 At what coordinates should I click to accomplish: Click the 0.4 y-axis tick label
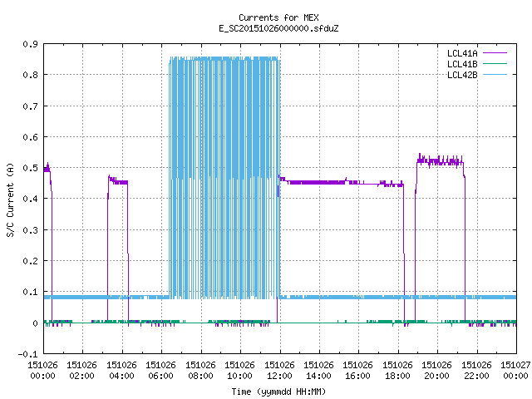tap(30, 199)
